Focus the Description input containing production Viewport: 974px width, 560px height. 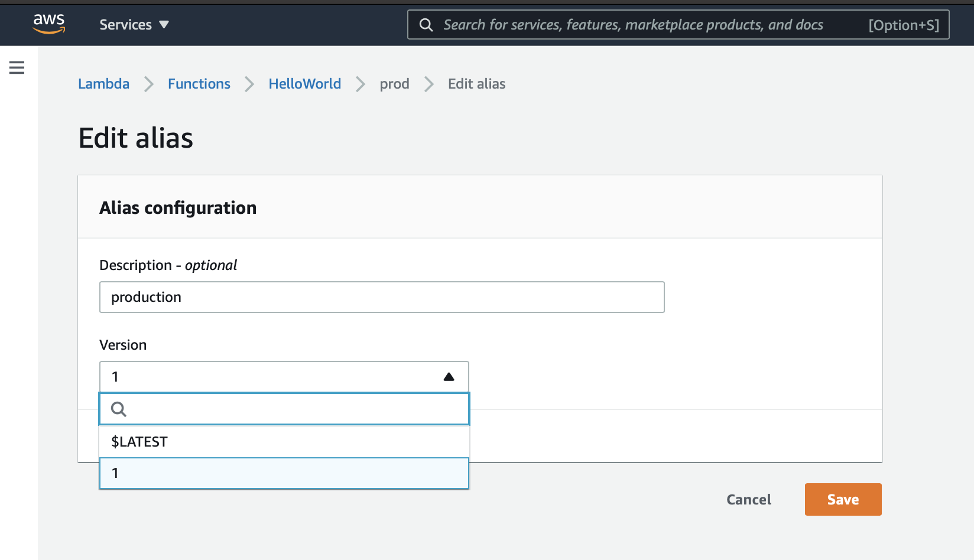pos(382,297)
